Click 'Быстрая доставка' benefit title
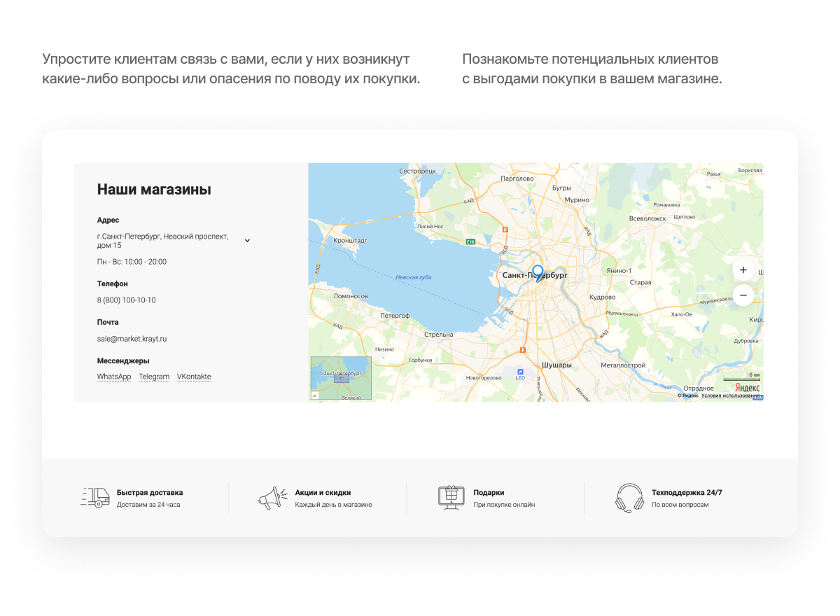840x616 pixels. [x=150, y=493]
